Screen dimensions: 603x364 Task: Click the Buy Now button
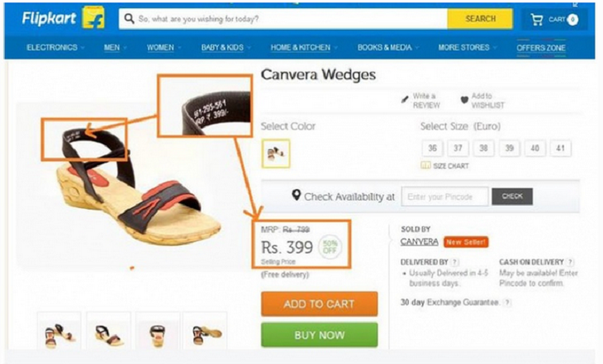pos(320,335)
